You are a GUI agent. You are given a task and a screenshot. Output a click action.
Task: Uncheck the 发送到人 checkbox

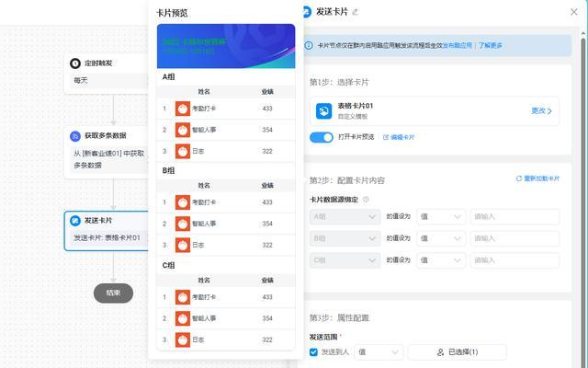pyautogui.click(x=314, y=351)
